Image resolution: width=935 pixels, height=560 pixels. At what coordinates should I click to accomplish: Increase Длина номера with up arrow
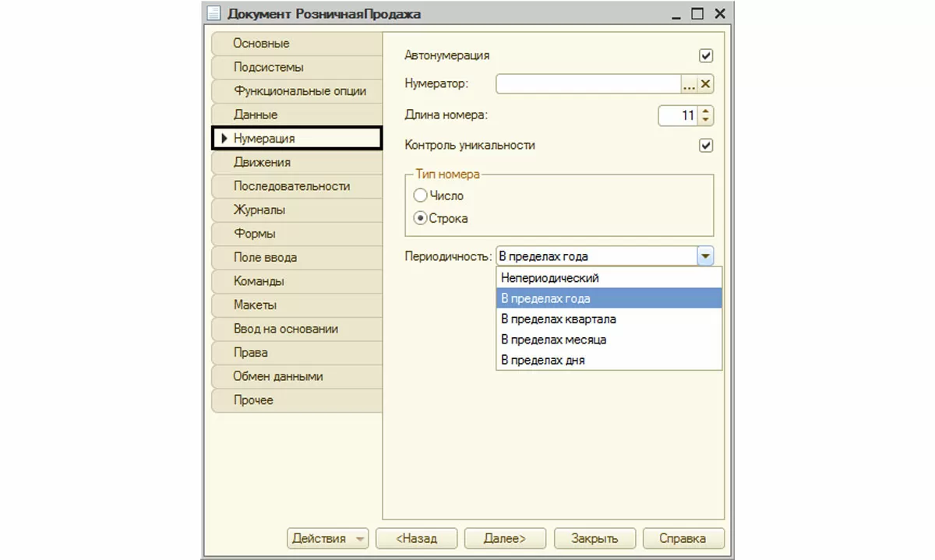point(705,111)
